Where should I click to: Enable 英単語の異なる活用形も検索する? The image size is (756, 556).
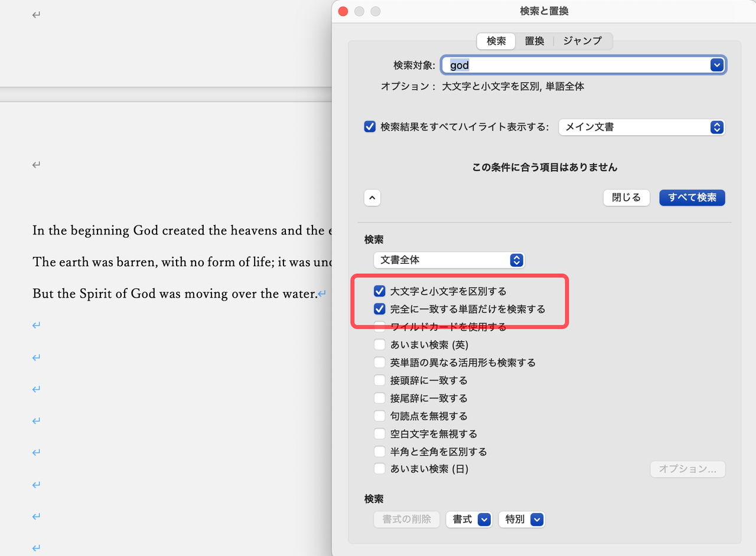pyautogui.click(x=379, y=362)
